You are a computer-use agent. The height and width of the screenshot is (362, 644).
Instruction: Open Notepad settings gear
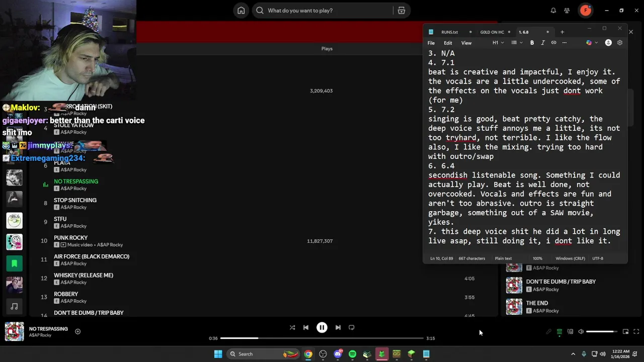620,43
